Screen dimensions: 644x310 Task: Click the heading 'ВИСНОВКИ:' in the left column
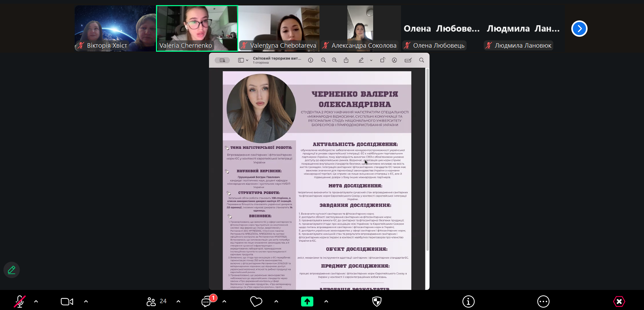[x=260, y=216]
